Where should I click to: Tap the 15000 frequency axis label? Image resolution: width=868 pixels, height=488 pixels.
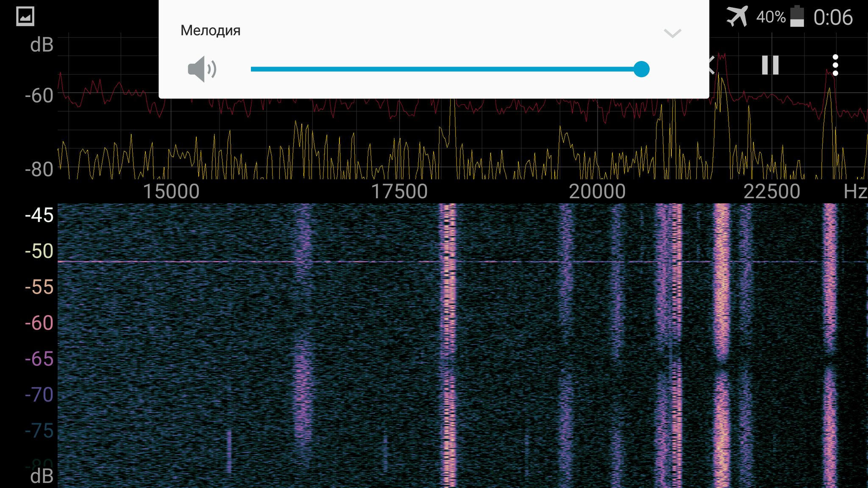point(171,191)
